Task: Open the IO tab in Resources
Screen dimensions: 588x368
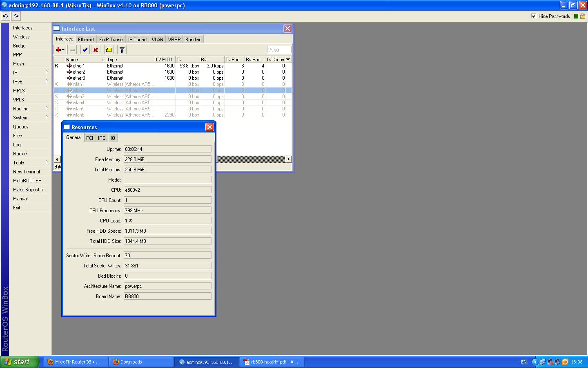Action: point(113,138)
